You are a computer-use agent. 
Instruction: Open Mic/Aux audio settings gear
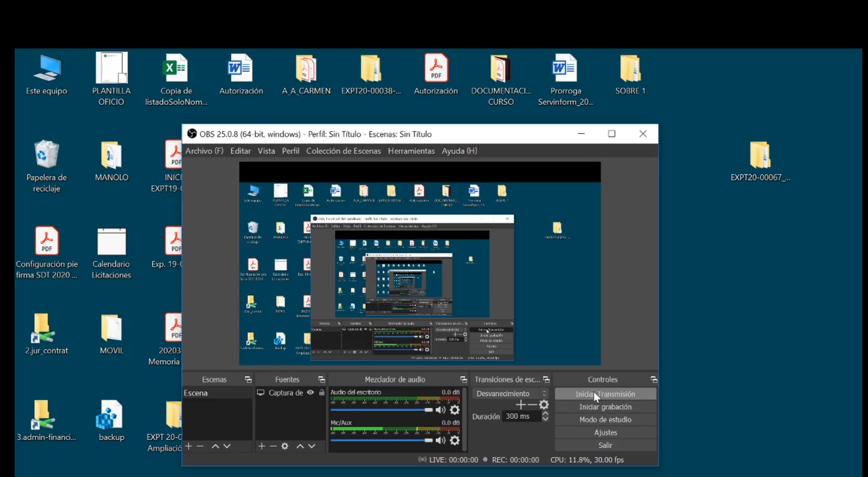[x=455, y=440]
